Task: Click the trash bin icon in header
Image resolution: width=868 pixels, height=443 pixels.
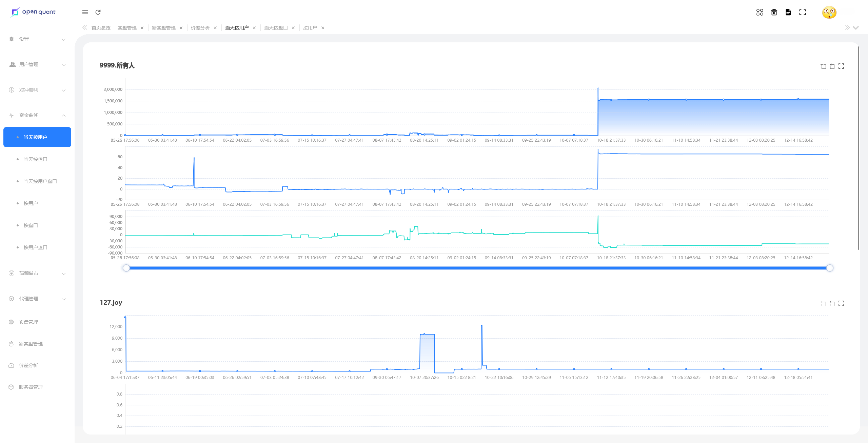Action: tap(774, 12)
